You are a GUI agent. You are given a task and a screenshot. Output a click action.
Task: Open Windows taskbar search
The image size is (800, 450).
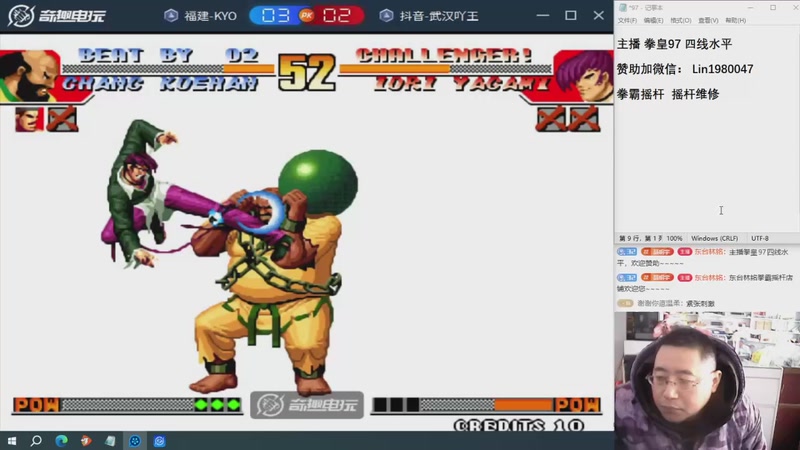(x=36, y=441)
